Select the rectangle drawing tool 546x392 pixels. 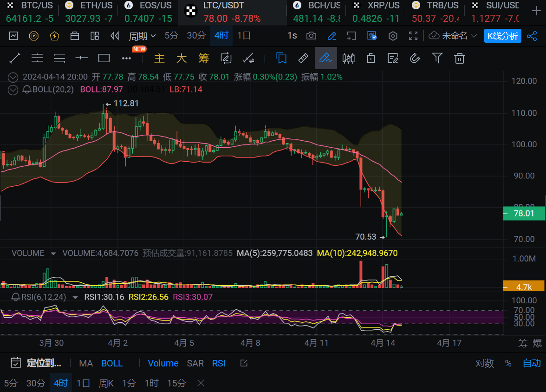[x=104, y=58]
